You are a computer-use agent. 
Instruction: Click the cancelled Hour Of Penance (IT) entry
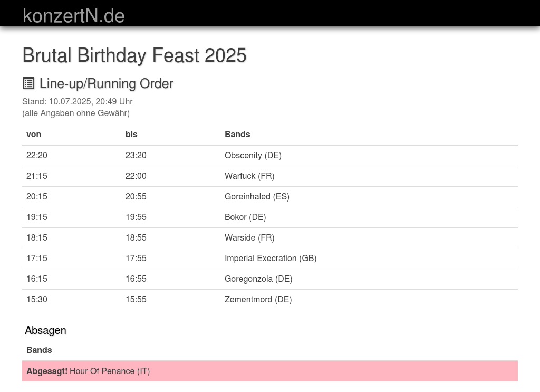click(x=110, y=371)
